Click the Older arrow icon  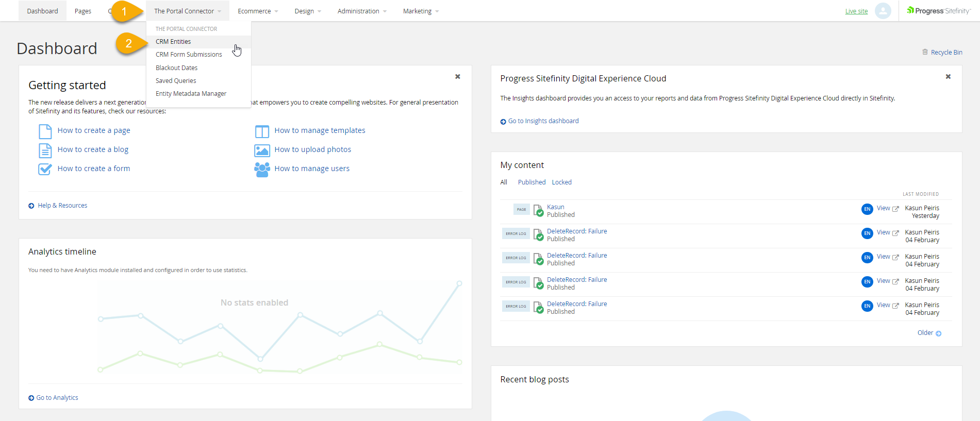tap(938, 333)
